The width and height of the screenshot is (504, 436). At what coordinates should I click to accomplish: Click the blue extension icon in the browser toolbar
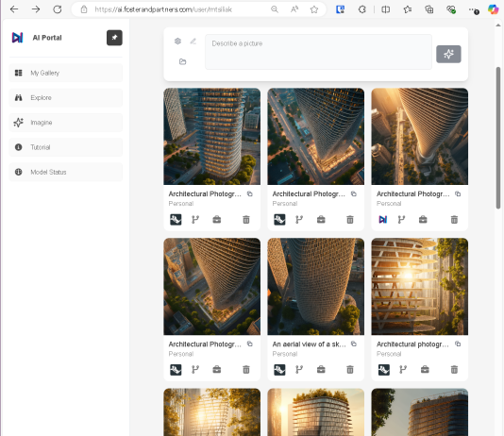(x=340, y=9)
